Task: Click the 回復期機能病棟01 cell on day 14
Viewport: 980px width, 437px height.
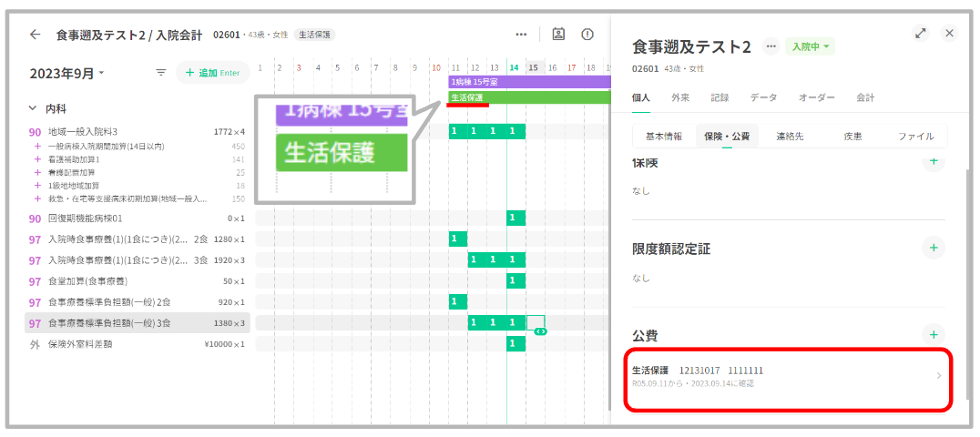Action: (516, 218)
